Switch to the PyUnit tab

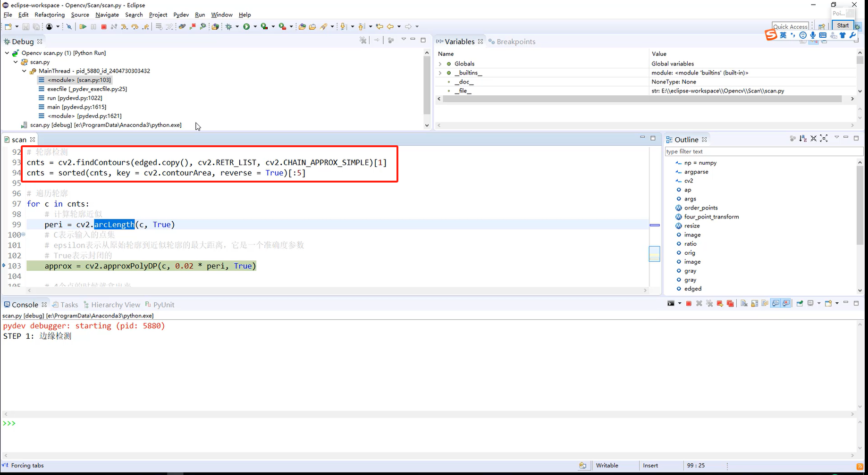pyautogui.click(x=160, y=305)
